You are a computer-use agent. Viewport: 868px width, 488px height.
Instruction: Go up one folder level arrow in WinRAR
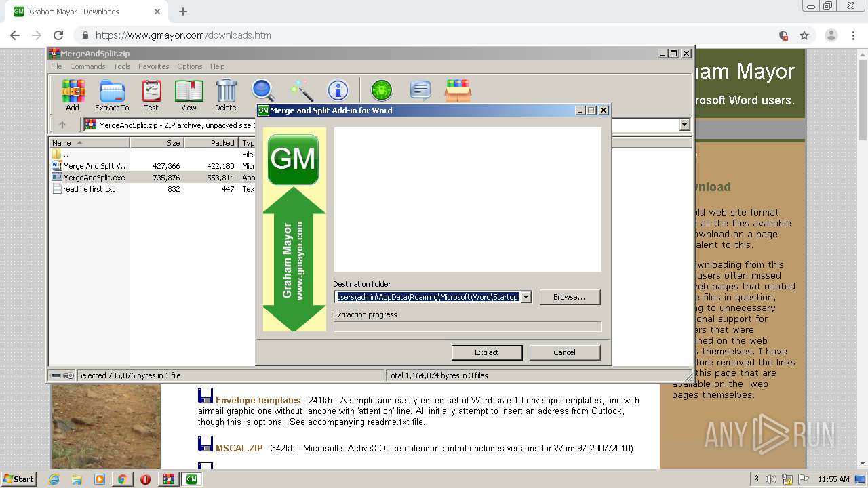[x=62, y=125]
